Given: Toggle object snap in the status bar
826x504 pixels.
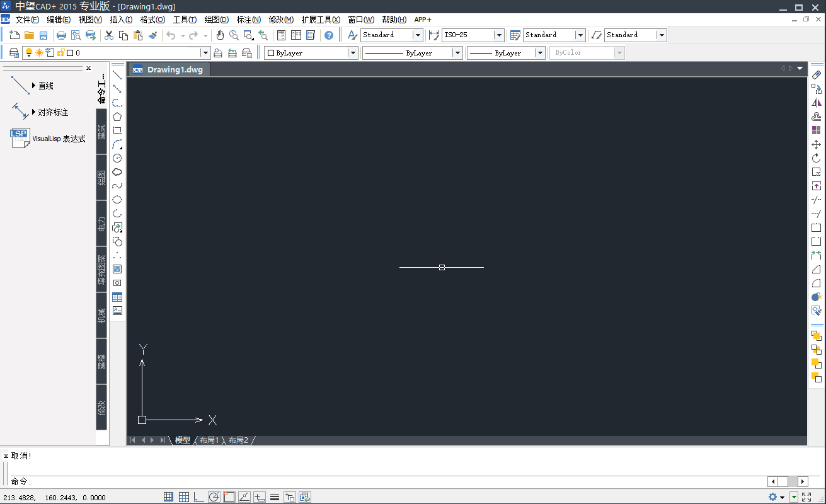Looking at the screenshot, I should [x=229, y=496].
